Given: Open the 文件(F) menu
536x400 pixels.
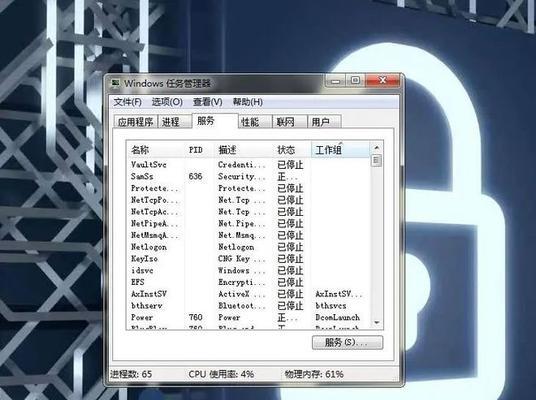Looking at the screenshot, I should [128, 102].
